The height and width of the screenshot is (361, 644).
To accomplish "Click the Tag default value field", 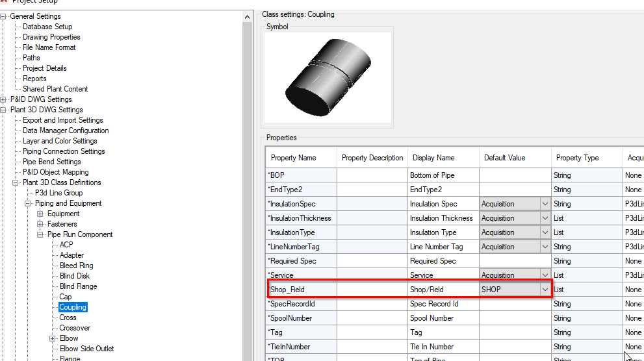I will pos(515,332).
